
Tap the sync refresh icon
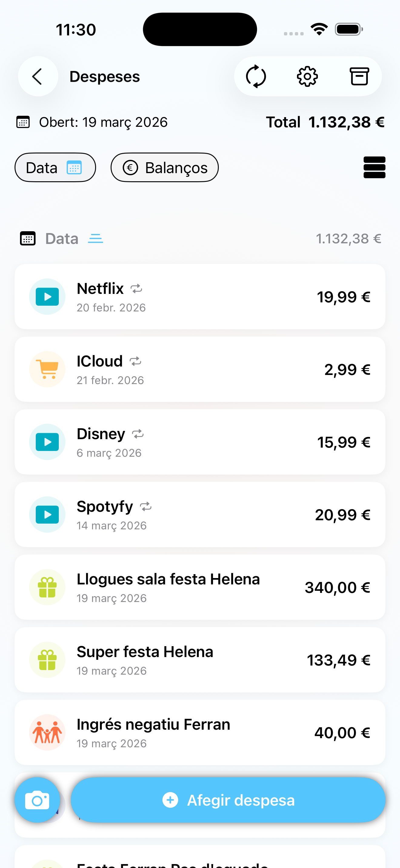point(256,77)
